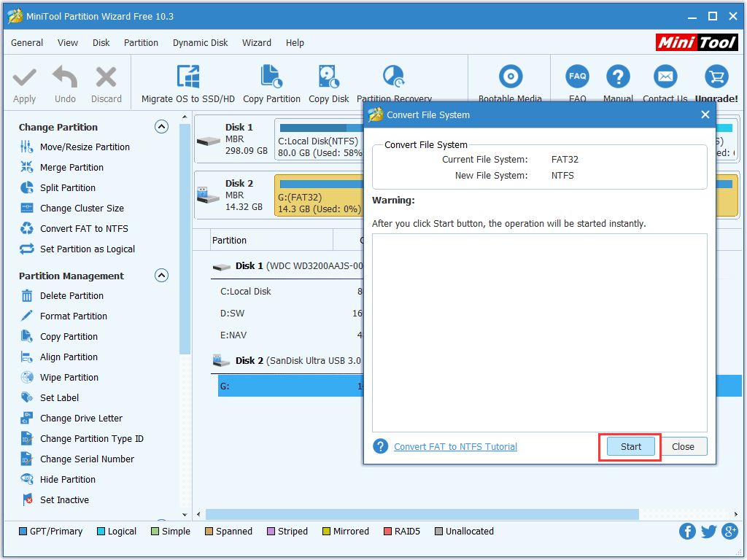Click the MiniTool logo
Screen dimensions: 747x560
click(x=697, y=42)
